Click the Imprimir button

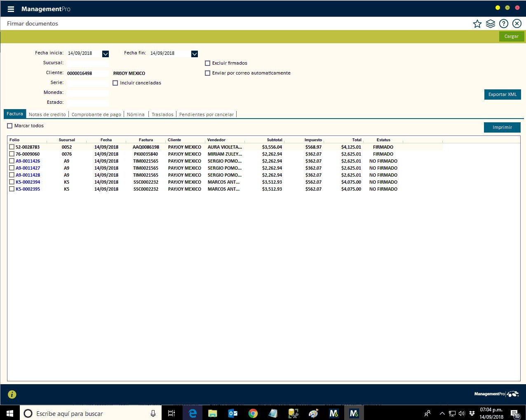pos(502,127)
